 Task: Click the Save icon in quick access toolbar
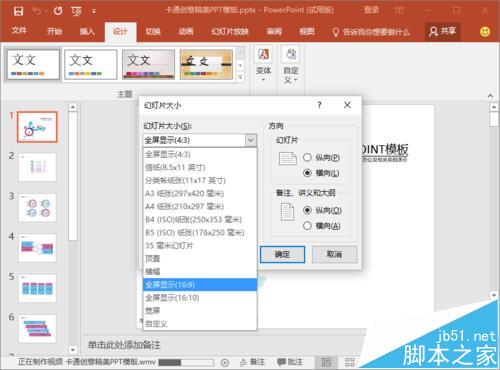coord(19,11)
